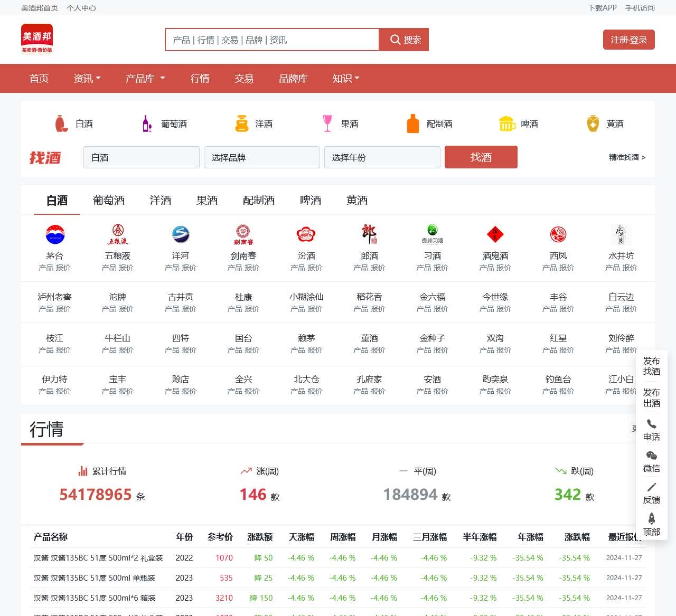Click the 配制酒 orange bottle icon
The height and width of the screenshot is (616, 676).
point(413,124)
